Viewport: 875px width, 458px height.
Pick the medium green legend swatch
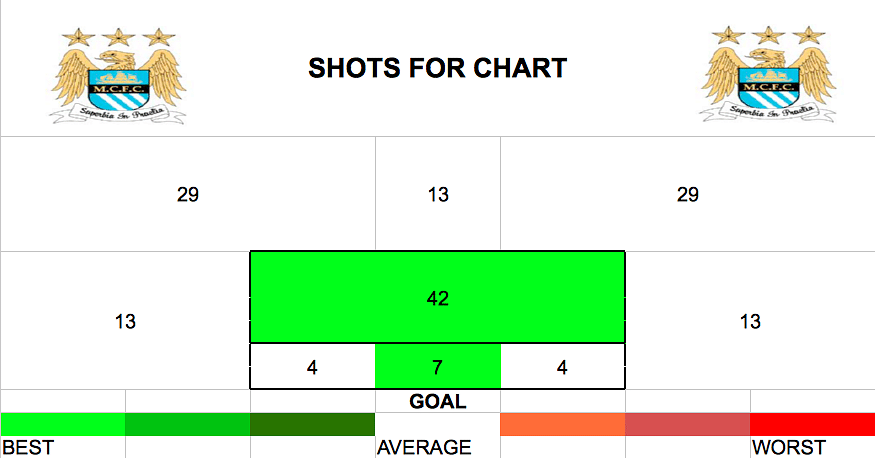pos(188,425)
